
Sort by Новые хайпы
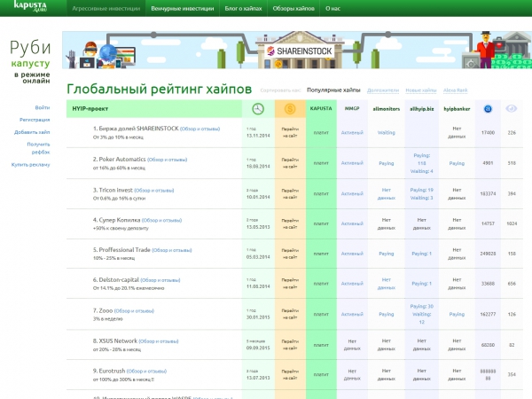pos(420,90)
